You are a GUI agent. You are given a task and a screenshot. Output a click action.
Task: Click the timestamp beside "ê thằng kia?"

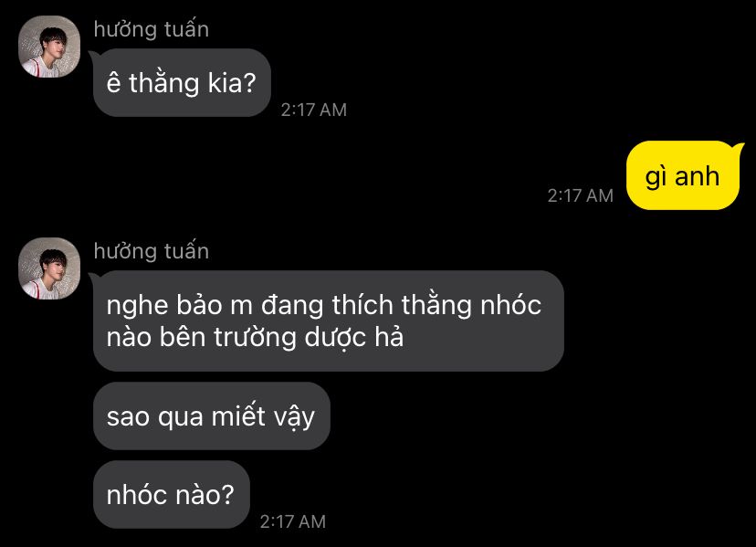[314, 110]
